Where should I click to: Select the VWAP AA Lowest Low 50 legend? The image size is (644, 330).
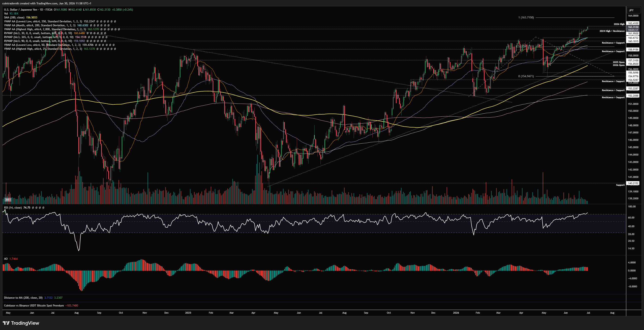(x=59, y=45)
